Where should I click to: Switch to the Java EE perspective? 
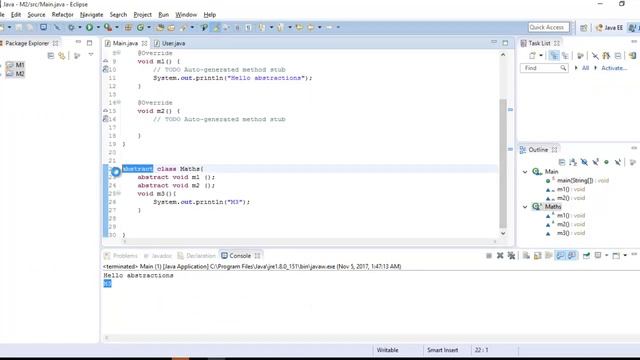pyautogui.click(x=609, y=28)
